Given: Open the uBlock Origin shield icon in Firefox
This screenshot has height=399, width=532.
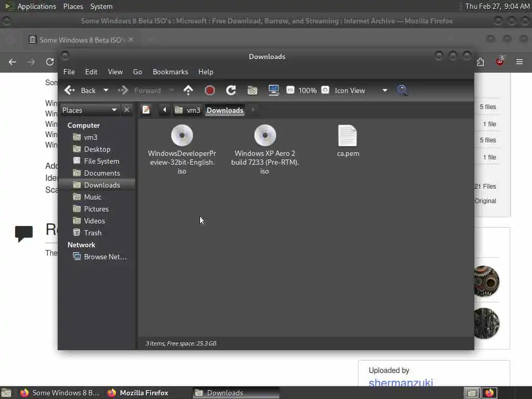Looking at the screenshot, I should click(x=500, y=61).
